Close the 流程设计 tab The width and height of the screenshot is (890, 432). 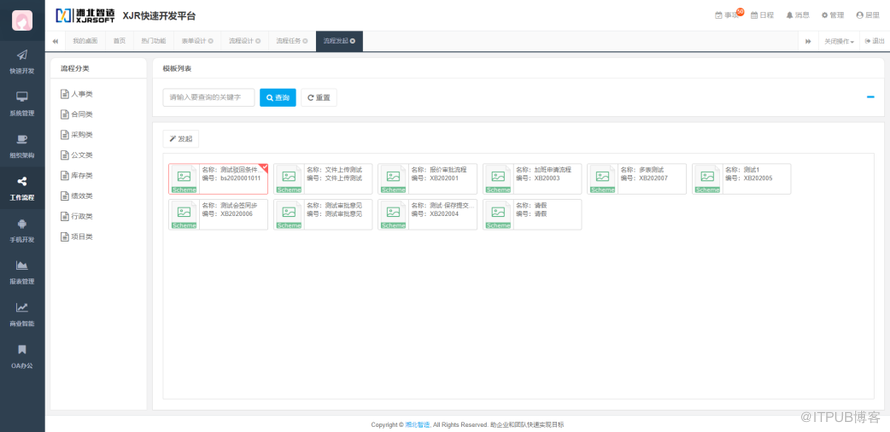pos(258,41)
